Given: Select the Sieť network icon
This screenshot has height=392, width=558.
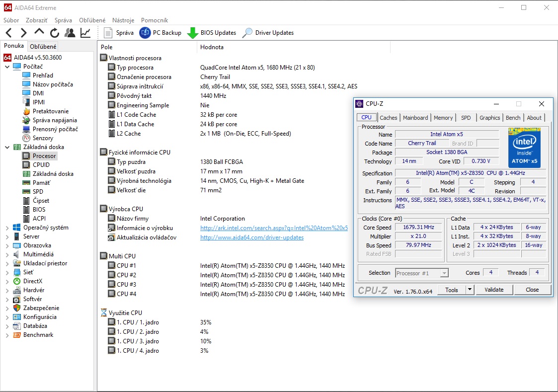Looking at the screenshot, I should click(x=17, y=272).
